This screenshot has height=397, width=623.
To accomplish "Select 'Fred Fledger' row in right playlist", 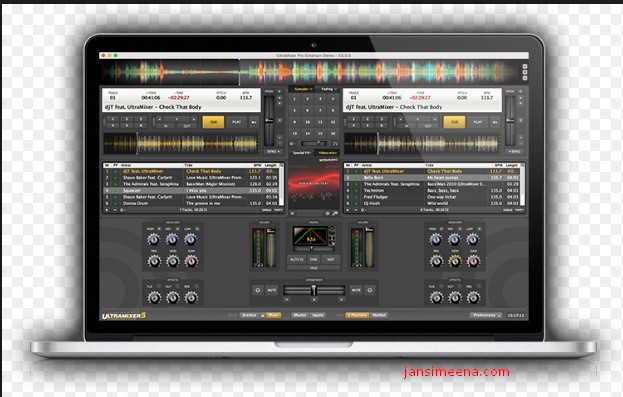I will [x=432, y=197].
